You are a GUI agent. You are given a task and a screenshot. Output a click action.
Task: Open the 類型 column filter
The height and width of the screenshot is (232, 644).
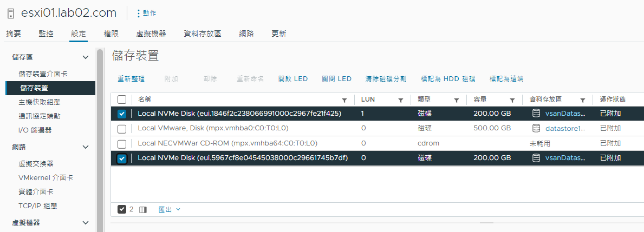point(456,100)
